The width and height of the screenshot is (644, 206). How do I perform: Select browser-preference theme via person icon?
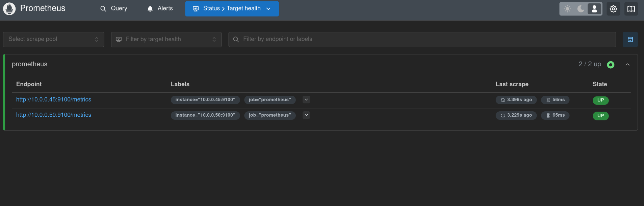click(594, 9)
